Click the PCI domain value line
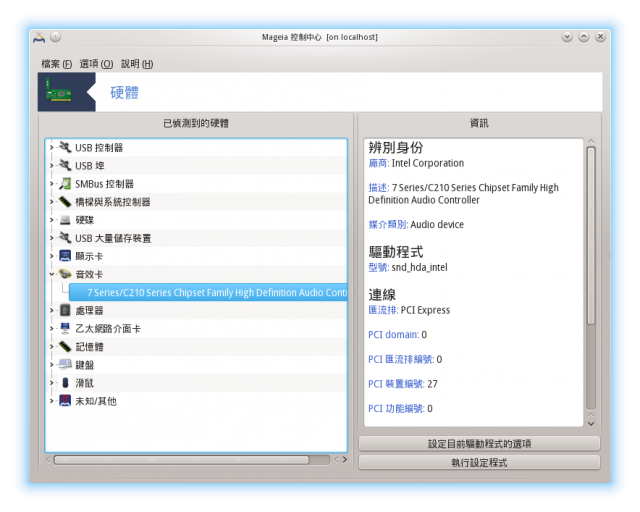 [398, 335]
